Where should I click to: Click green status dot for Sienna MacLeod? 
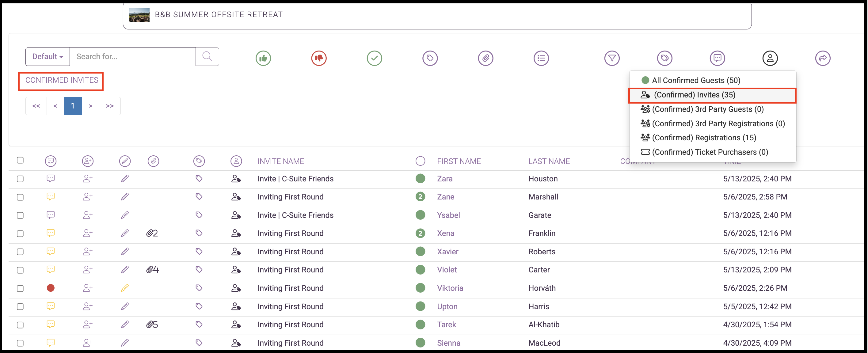tap(420, 343)
